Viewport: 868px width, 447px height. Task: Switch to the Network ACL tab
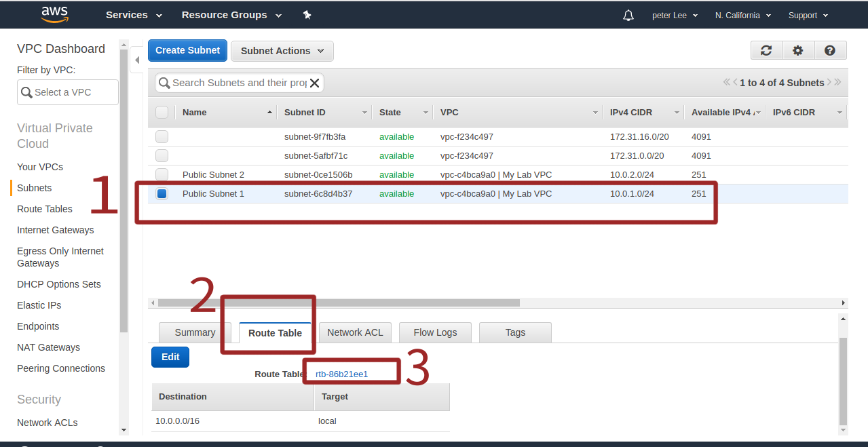[355, 332]
